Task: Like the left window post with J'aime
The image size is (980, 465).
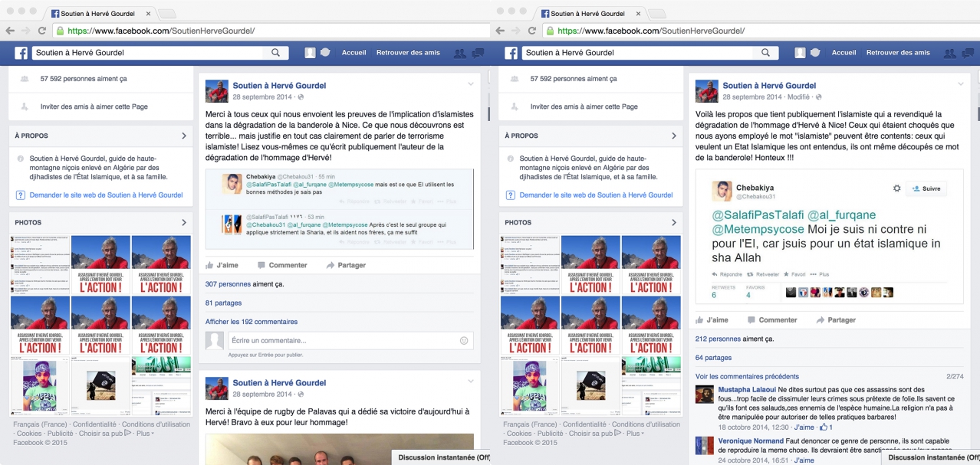Action: point(222,265)
